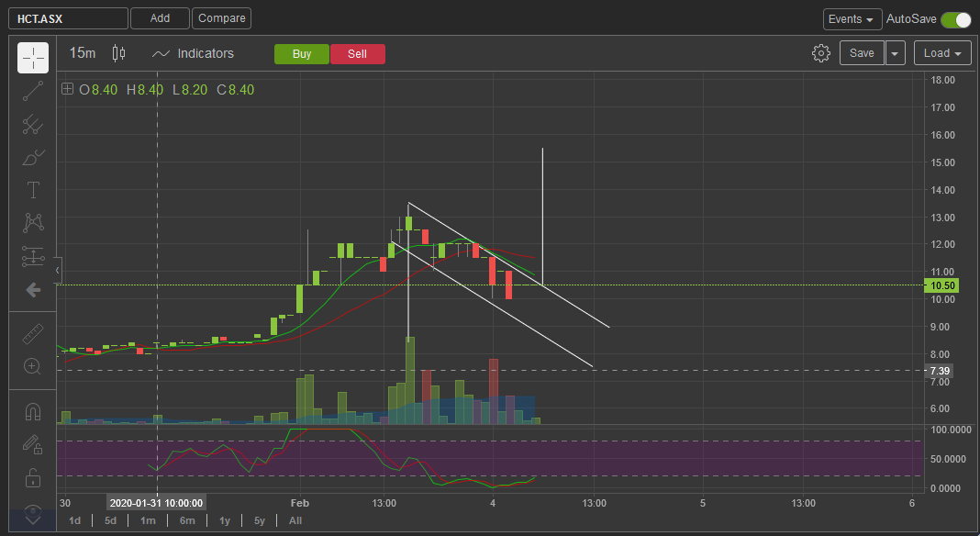980x536 pixels.
Task: Select the Text annotation tool
Action: tap(32, 190)
